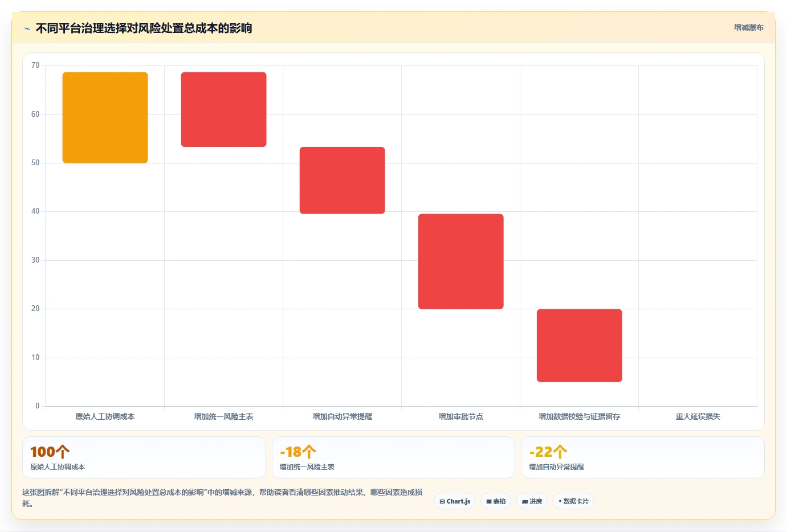The width and height of the screenshot is (787, 532).
Task: Click the red 增加审批节点 bar
Action: pyautogui.click(x=461, y=261)
